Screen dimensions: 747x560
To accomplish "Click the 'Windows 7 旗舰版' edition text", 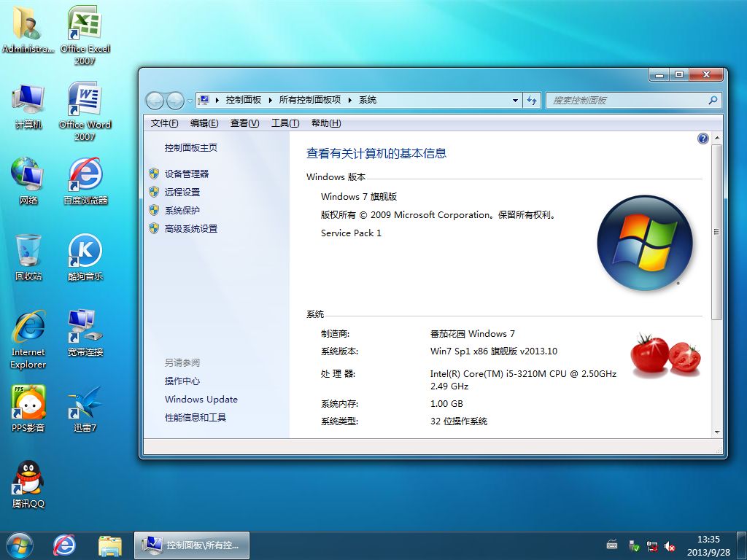I will (359, 197).
